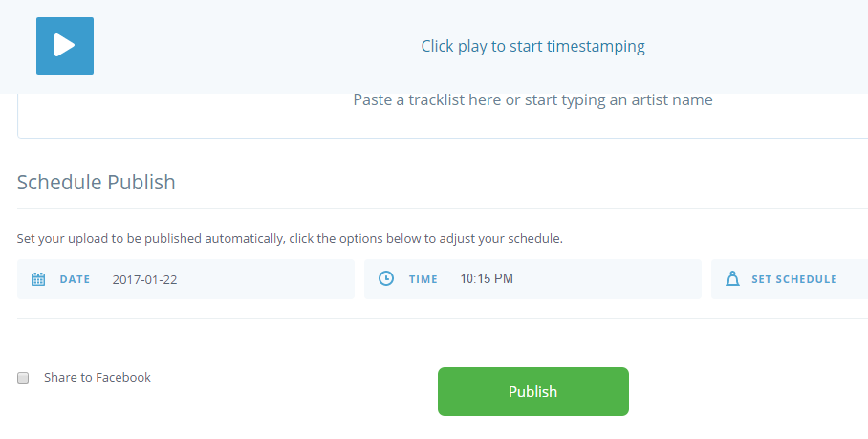
Task: Click the white triangle play icon
Action: point(64,45)
